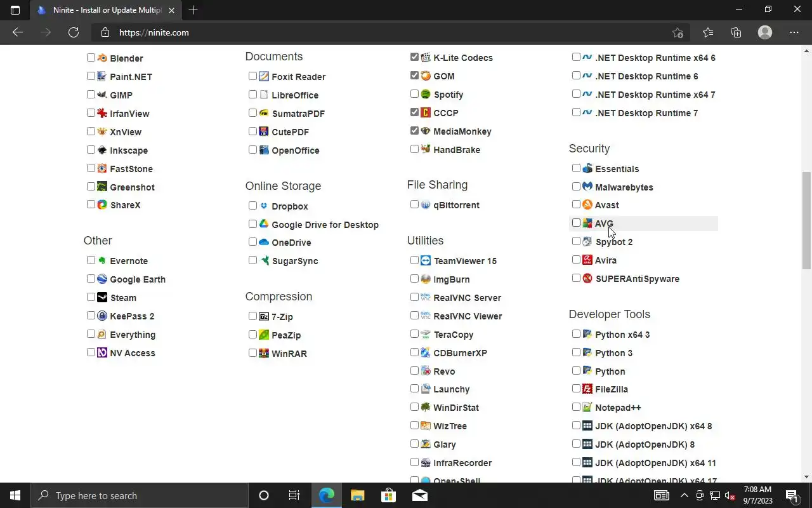Click the Windows search box
This screenshot has height=508, width=812.
point(140,495)
